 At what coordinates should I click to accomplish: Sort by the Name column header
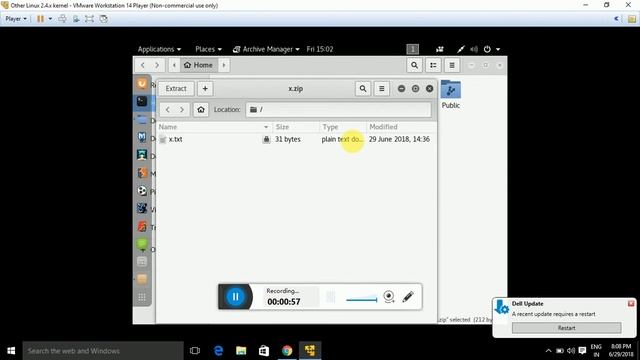213,127
